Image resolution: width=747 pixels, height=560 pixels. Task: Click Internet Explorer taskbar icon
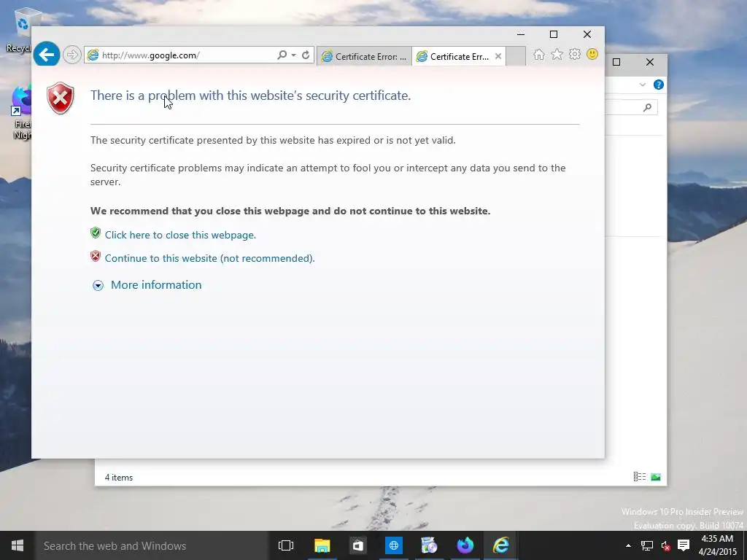(x=500, y=545)
